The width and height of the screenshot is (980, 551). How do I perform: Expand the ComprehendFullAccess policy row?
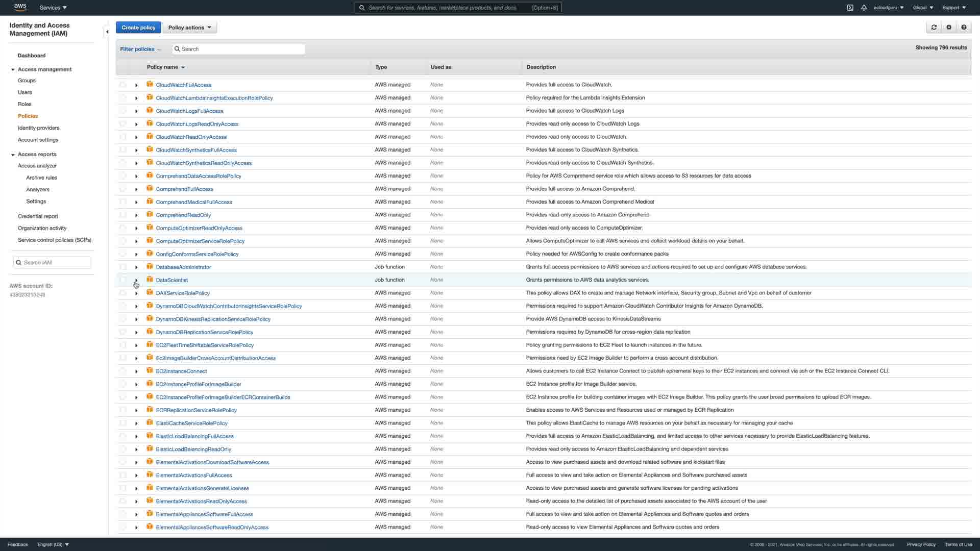tap(136, 189)
